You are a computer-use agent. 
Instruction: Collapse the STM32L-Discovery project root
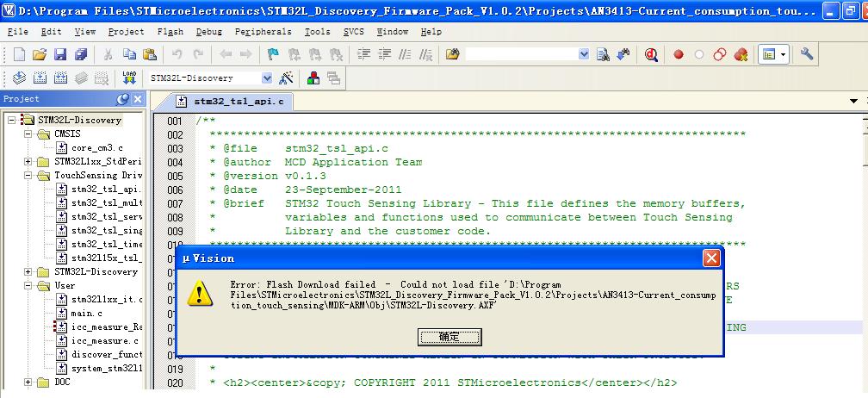(12, 120)
